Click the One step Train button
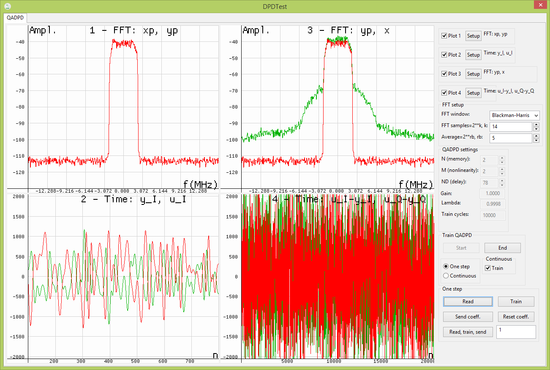The height and width of the screenshot is (370, 550). [516, 301]
